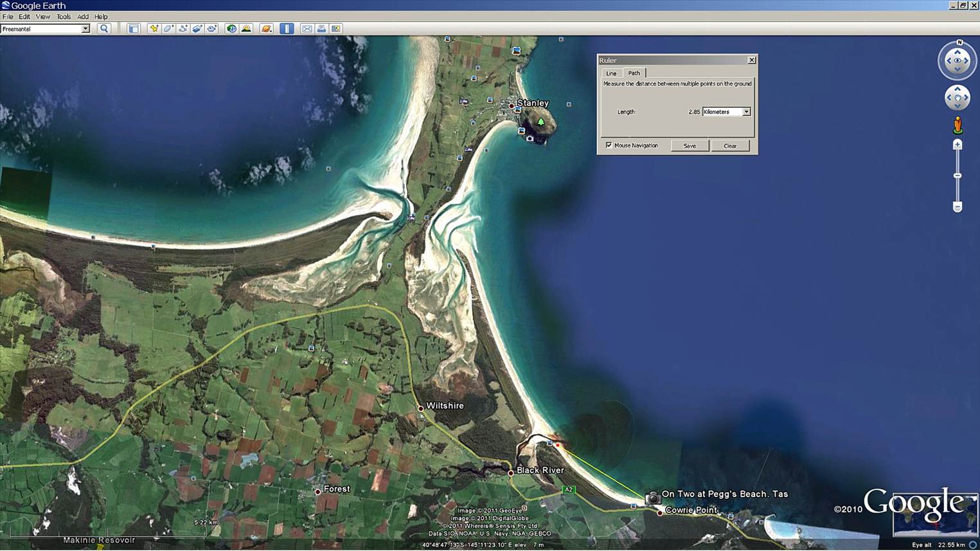This screenshot has width=980, height=551.
Task: Click the Add Polygon toolbar icon
Action: coord(168,29)
